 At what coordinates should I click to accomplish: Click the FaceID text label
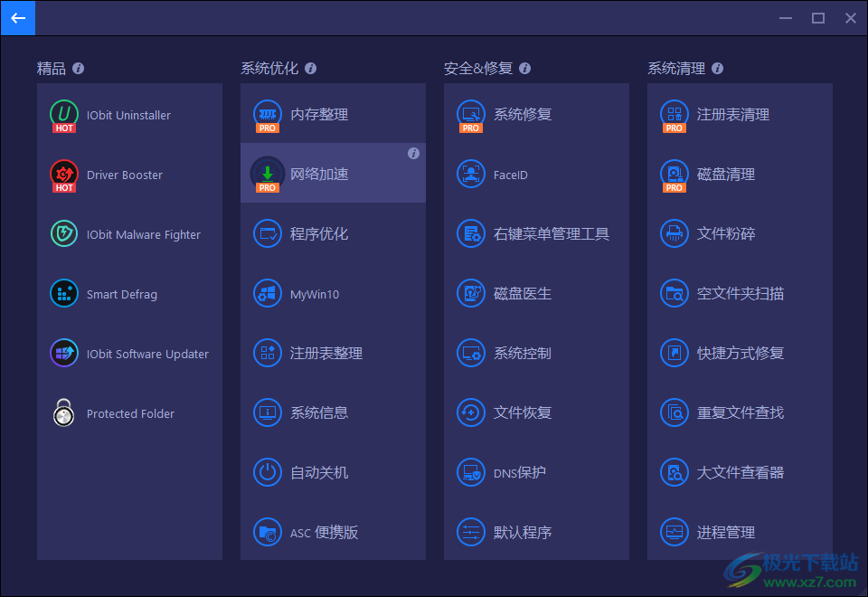(x=510, y=175)
